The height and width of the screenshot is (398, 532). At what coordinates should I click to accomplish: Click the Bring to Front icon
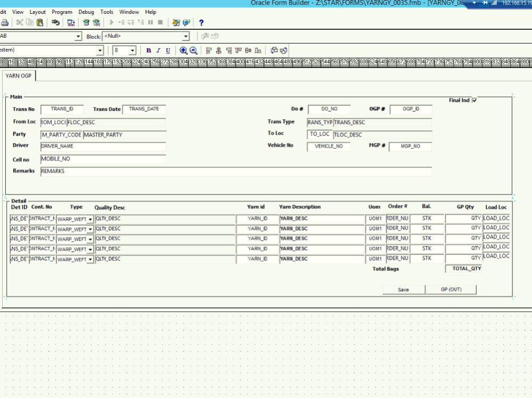click(274, 50)
